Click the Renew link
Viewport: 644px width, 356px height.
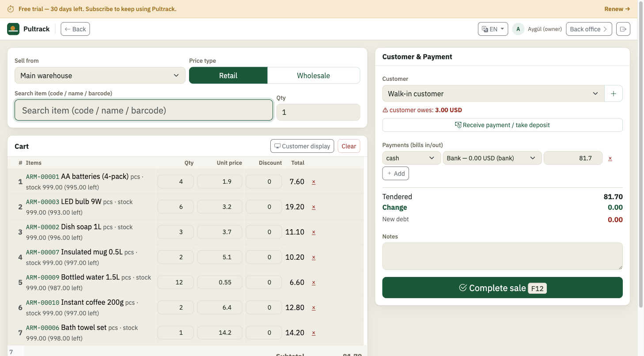tap(617, 9)
